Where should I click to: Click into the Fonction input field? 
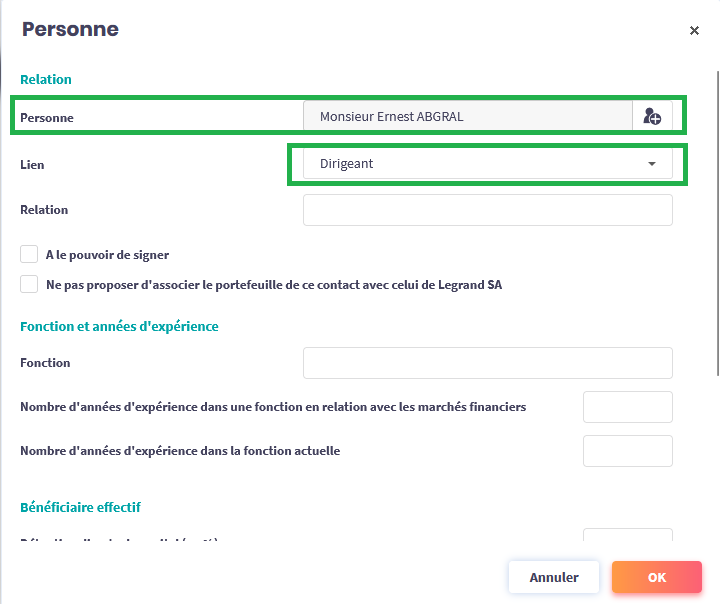487,363
